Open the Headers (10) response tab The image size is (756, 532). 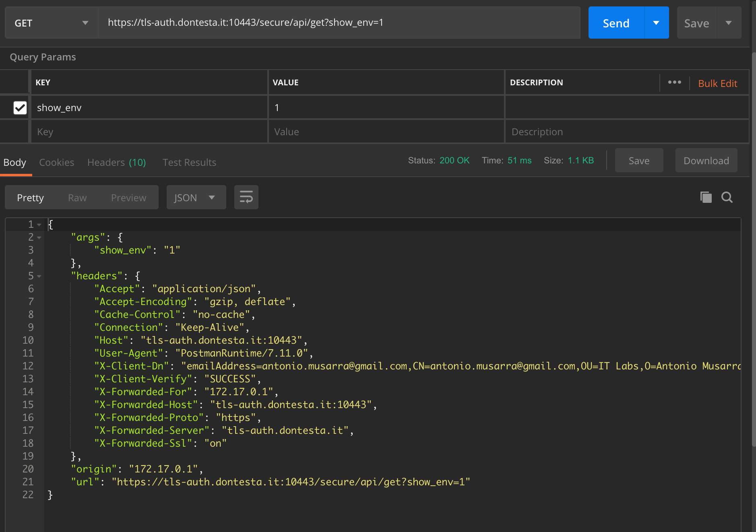pos(117,162)
